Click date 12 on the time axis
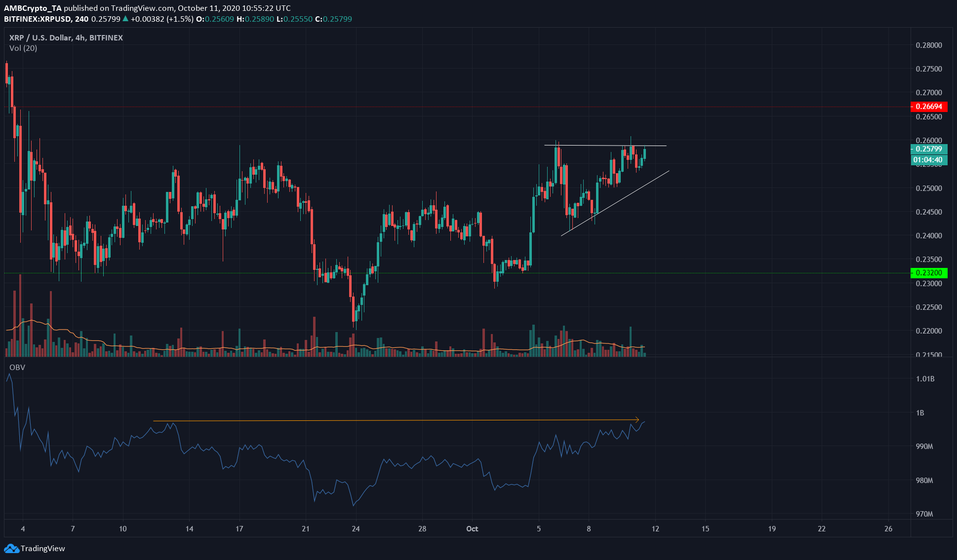 (x=655, y=528)
